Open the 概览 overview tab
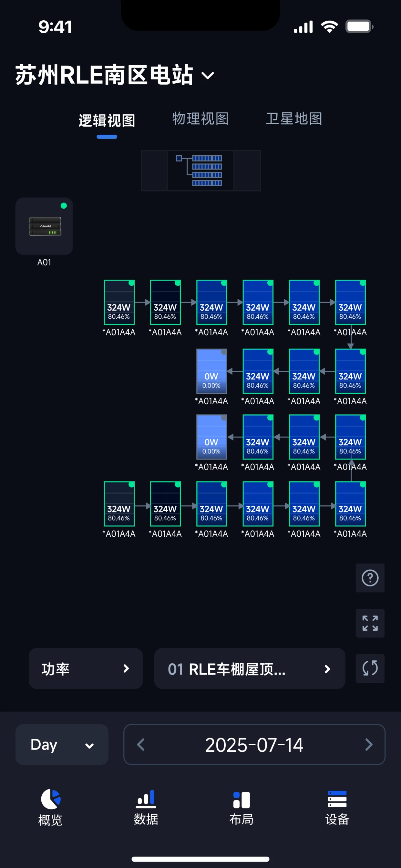 point(51,807)
